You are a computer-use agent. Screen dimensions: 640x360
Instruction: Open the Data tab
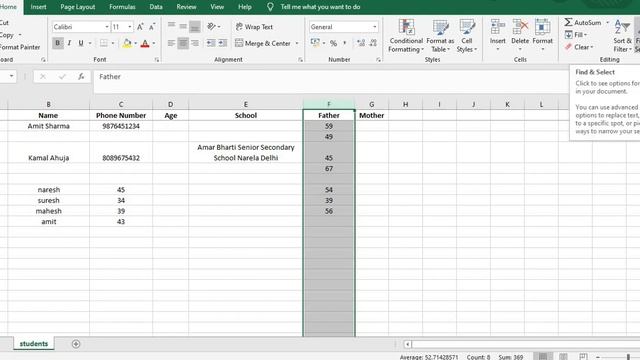click(x=156, y=7)
